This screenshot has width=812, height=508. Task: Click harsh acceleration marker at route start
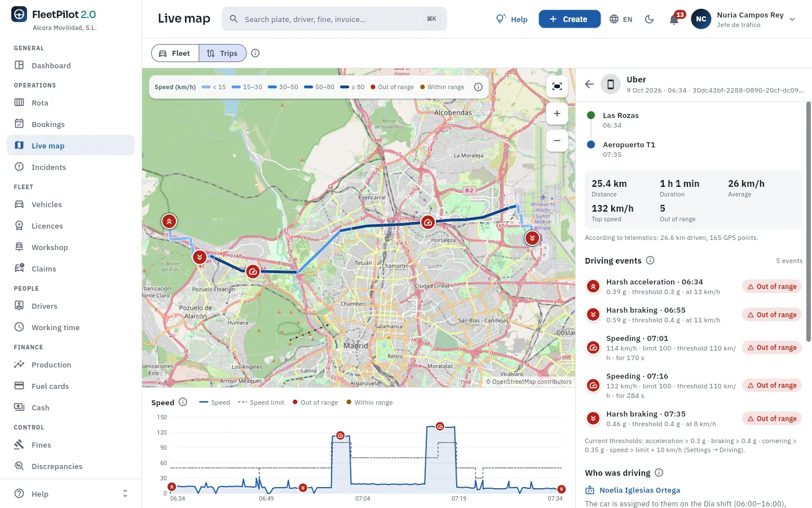(x=169, y=221)
